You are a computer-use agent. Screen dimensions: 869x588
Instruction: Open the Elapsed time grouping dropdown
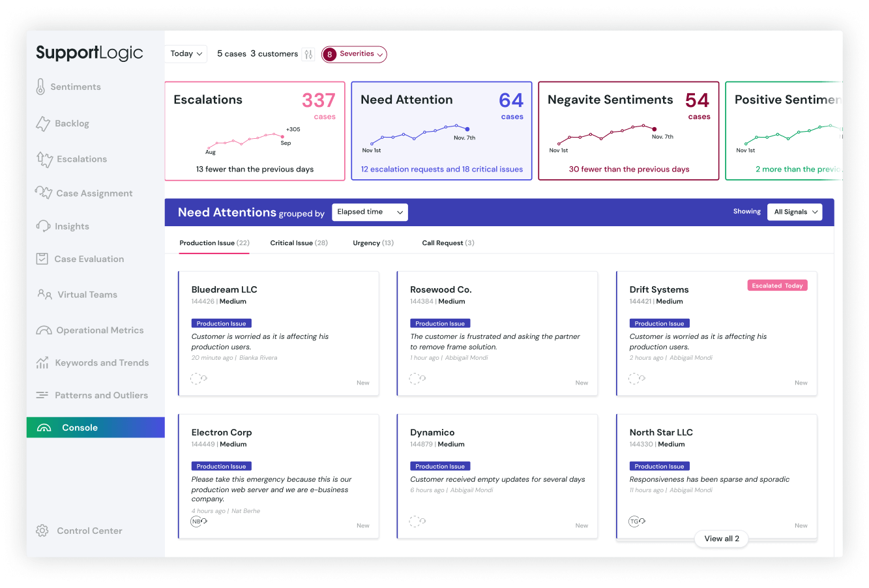(370, 212)
